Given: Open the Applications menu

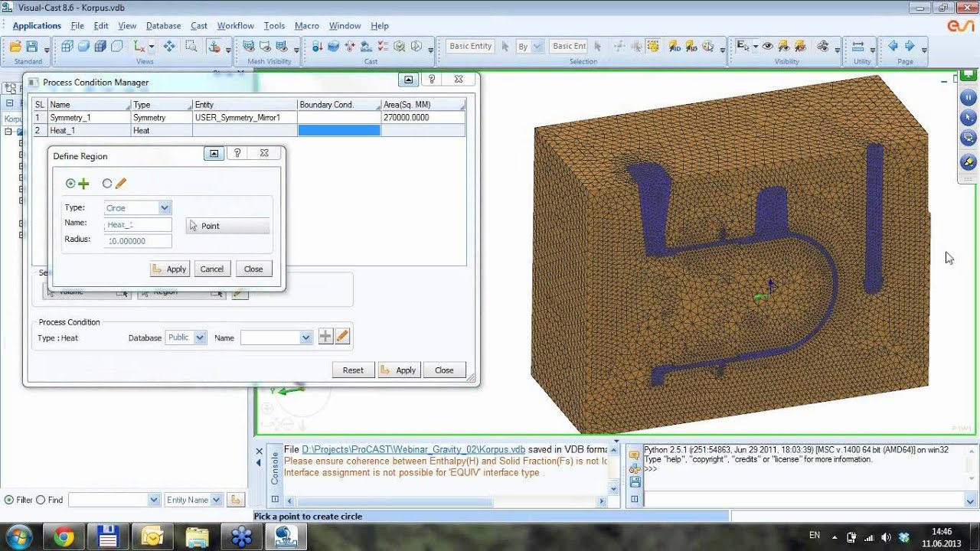Looking at the screenshot, I should [x=37, y=26].
